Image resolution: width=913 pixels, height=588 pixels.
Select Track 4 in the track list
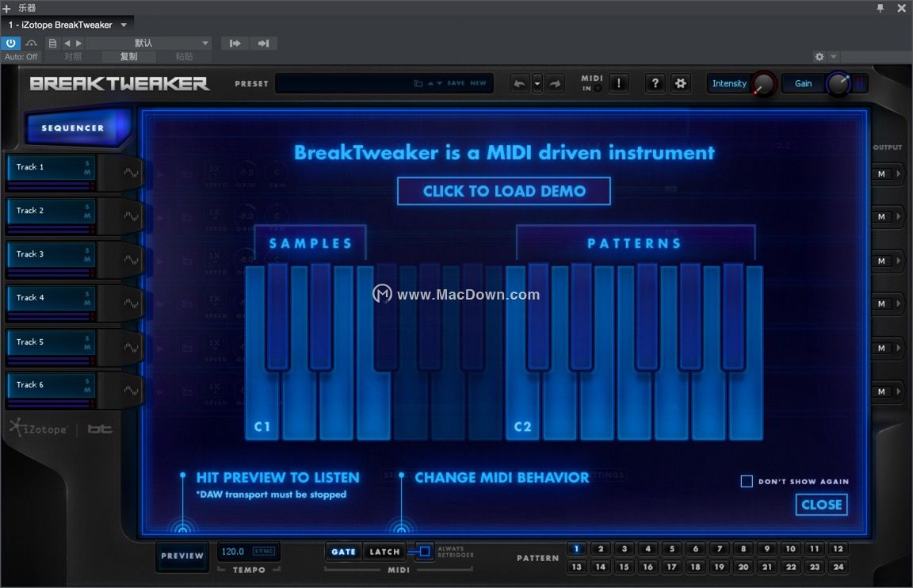50,300
